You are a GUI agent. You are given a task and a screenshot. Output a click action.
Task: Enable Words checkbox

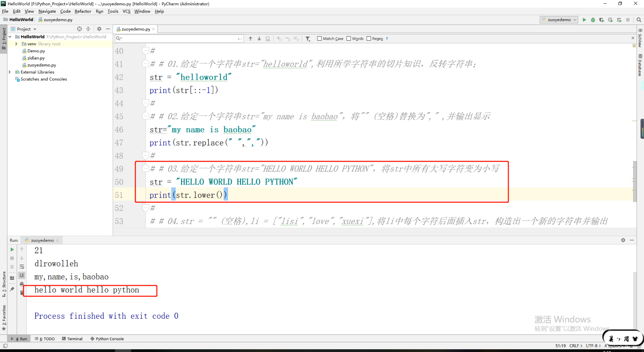point(349,38)
